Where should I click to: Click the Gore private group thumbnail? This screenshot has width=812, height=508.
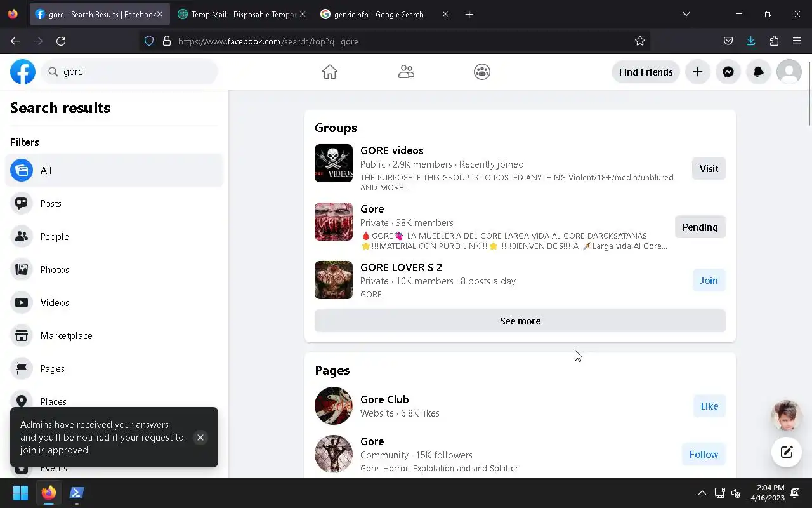click(x=334, y=222)
